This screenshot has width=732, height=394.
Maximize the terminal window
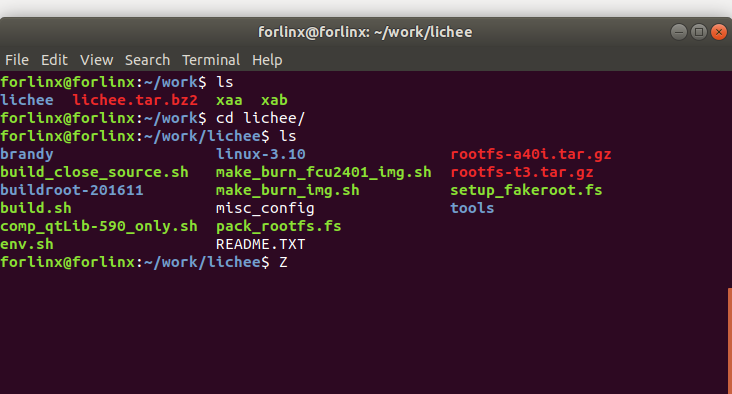click(699, 32)
